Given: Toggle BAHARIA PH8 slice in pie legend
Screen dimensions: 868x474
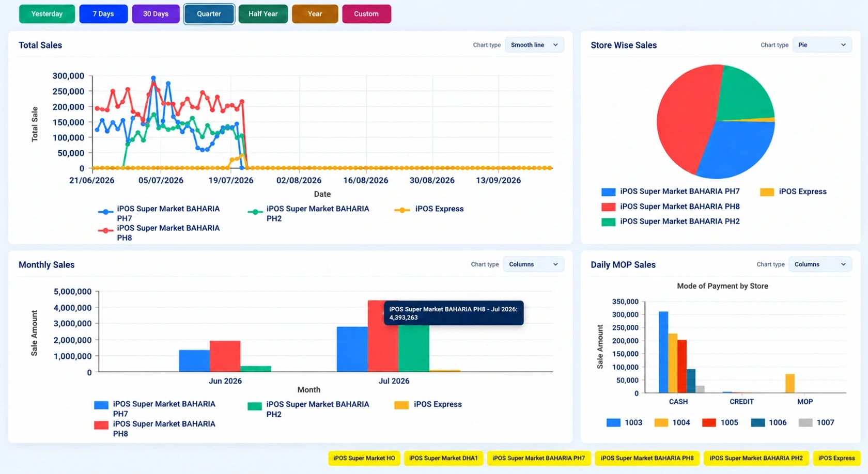Looking at the screenshot, I should click(x=671, y=207).
